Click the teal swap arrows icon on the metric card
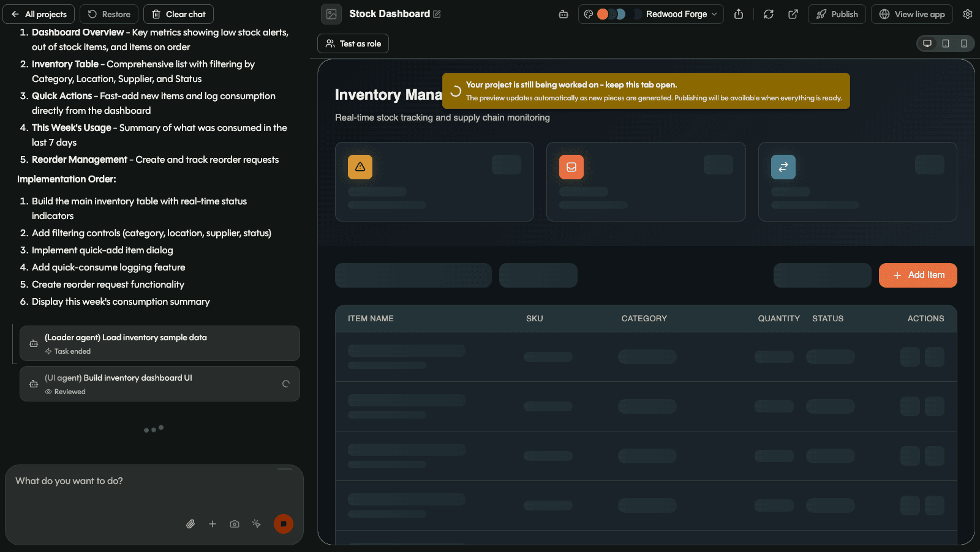This screenshot has height=552, width=980. pyautogui.click(x=783, y=167)
